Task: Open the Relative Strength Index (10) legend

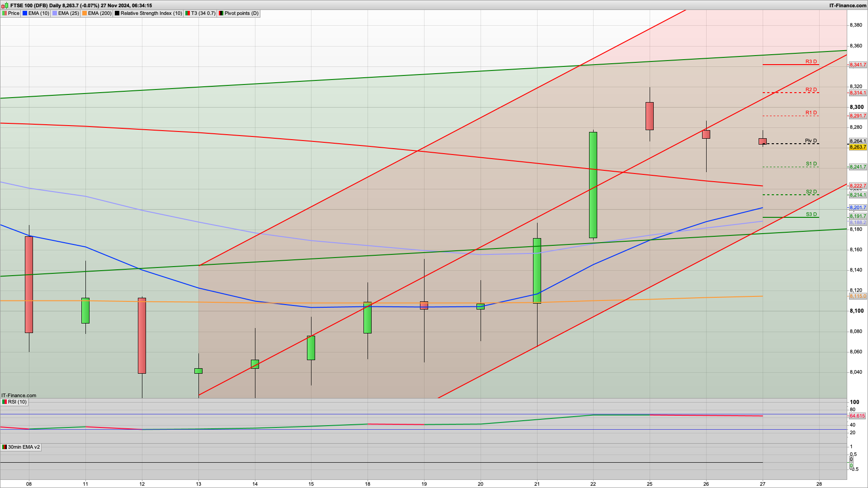Action: 148,13
